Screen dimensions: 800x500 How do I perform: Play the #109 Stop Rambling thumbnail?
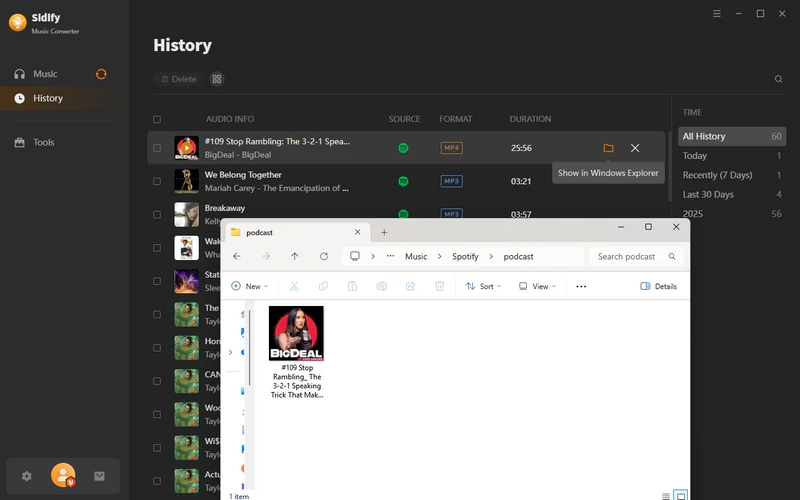point(187,148)
